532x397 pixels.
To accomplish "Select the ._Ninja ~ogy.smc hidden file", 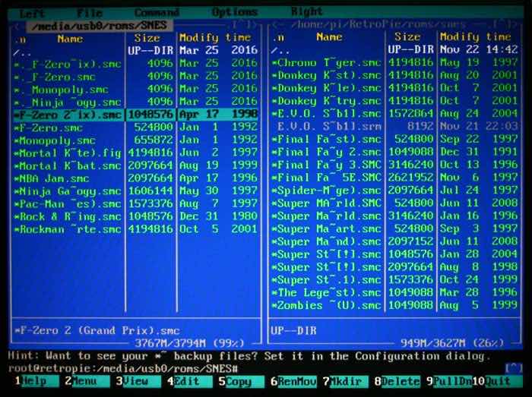I will (136, 102).
